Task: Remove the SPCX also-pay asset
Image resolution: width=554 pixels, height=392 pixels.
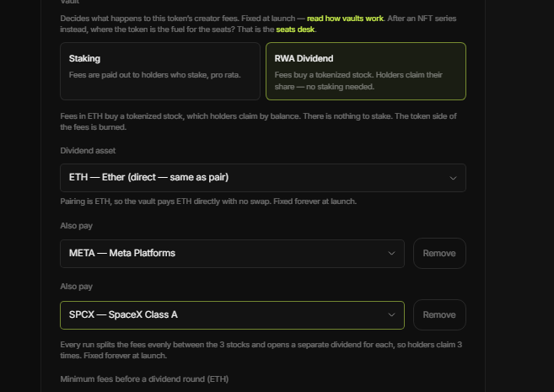Action: pyautogui.click(x=439, y=314)
